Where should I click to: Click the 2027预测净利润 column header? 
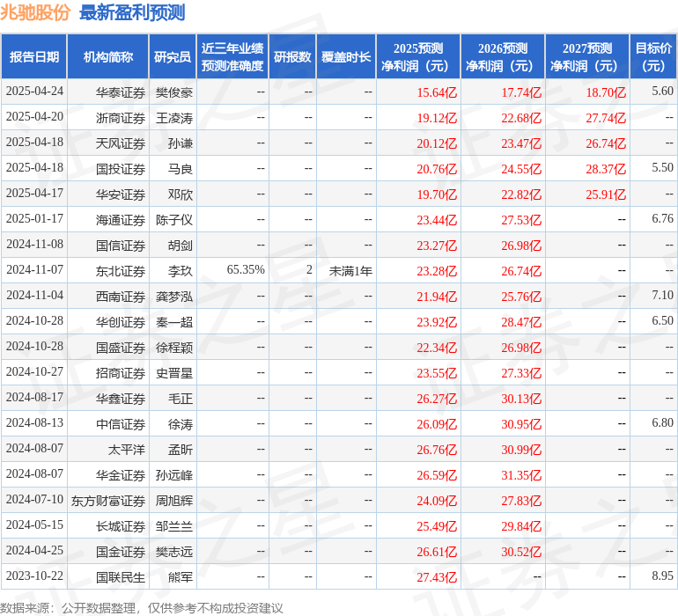tap(587, 57)
